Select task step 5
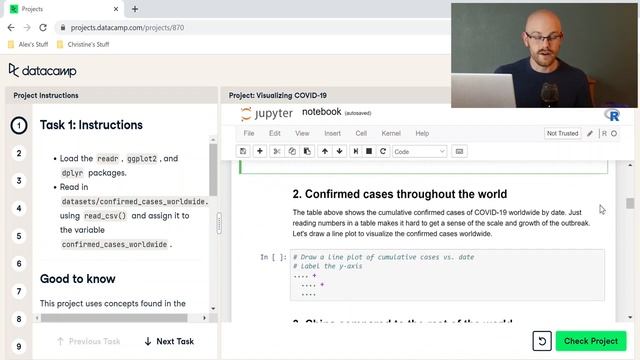The image size is (640, 360). 19,236
